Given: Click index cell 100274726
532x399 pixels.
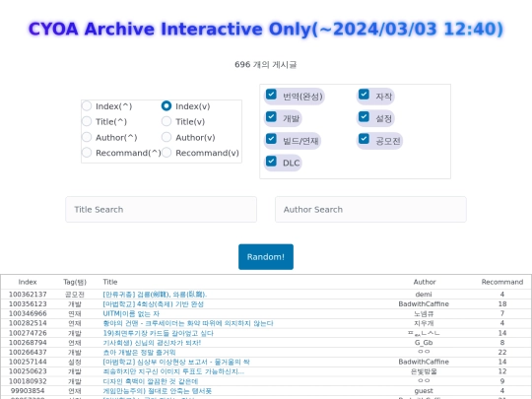Looking at the screenshot, I should (x=28, y=333).
